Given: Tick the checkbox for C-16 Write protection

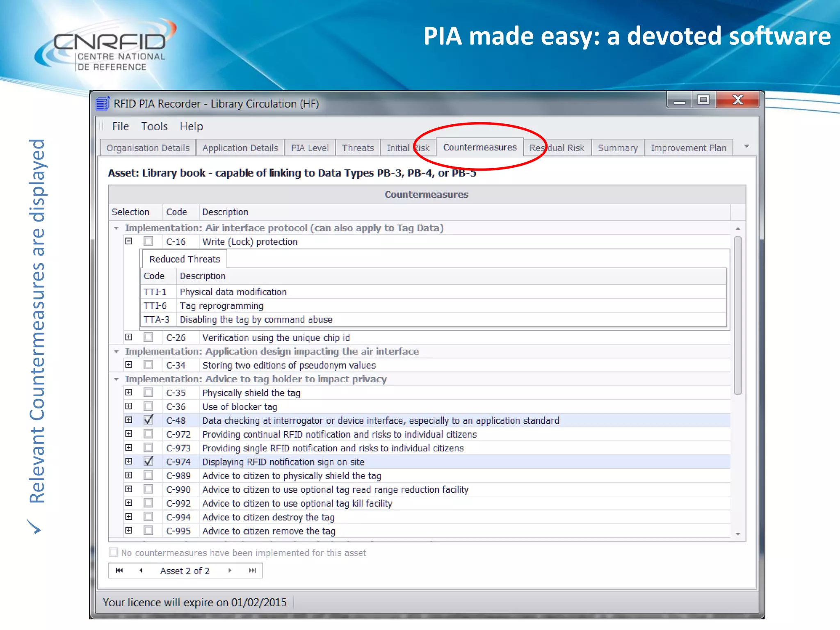Looking at the screenshot, I should pyautogui.click(x=148, y=242).
